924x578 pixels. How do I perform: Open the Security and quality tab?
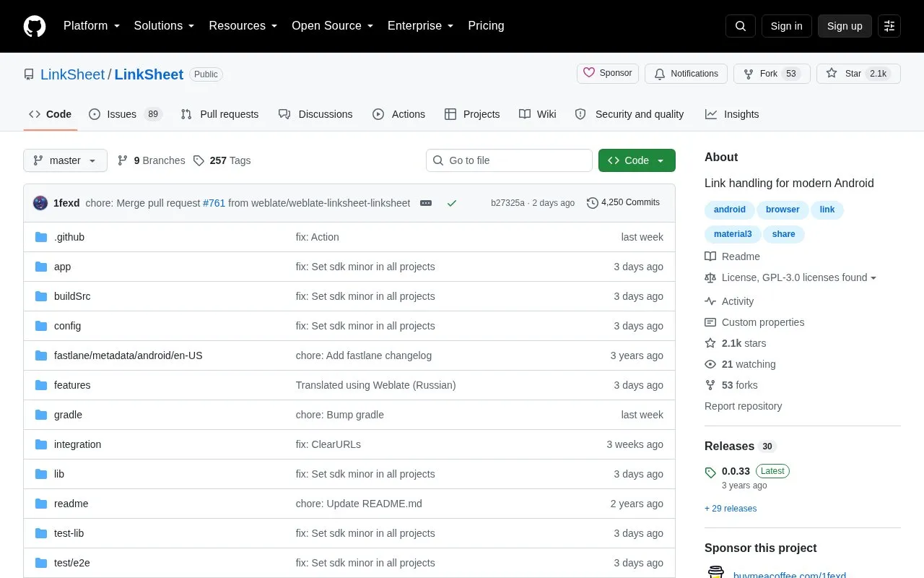629,114
